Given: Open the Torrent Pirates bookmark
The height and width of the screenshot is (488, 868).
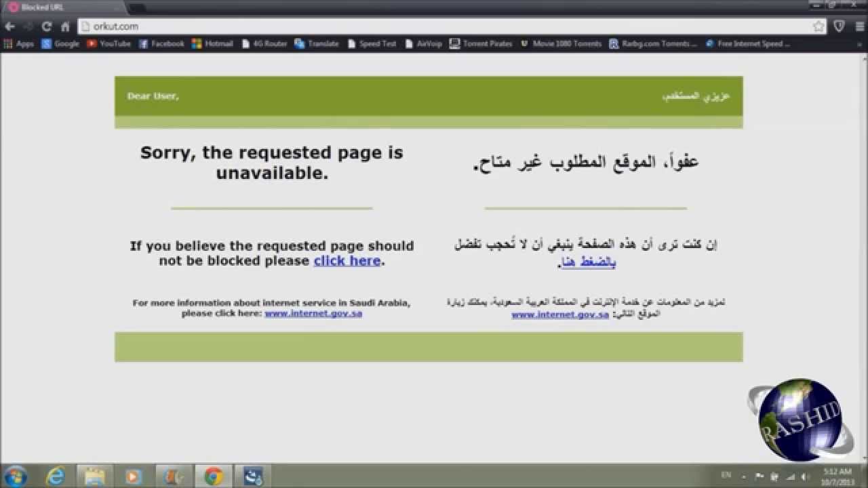Looking at the screenshot, I should pyautogui.click(x=481, y=43).
